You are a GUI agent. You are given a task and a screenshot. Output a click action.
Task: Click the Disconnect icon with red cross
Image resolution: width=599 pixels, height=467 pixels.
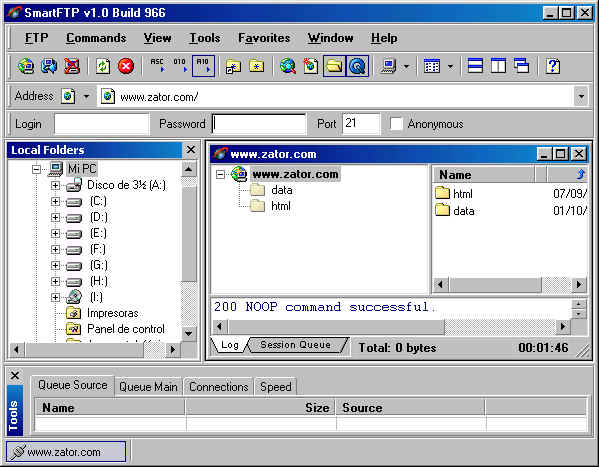[72, 66]
